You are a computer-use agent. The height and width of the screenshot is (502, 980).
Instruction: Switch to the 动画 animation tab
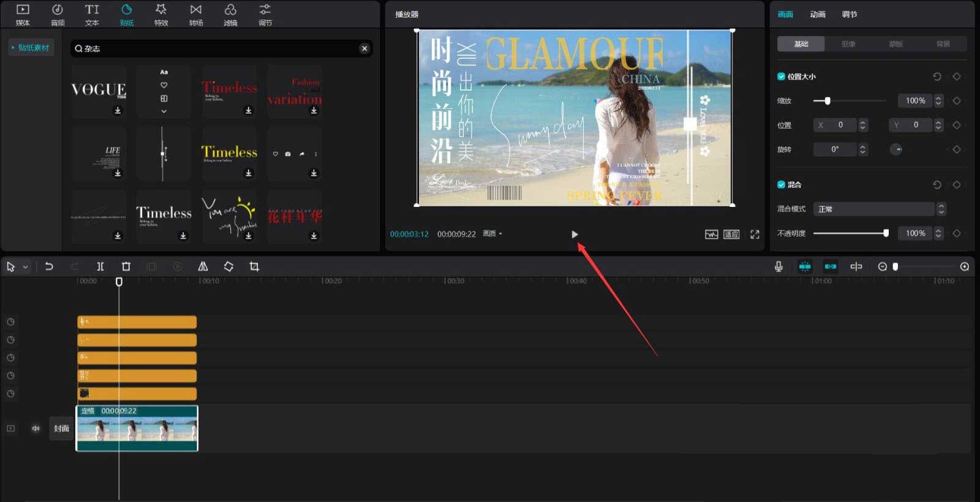(818, 14)
